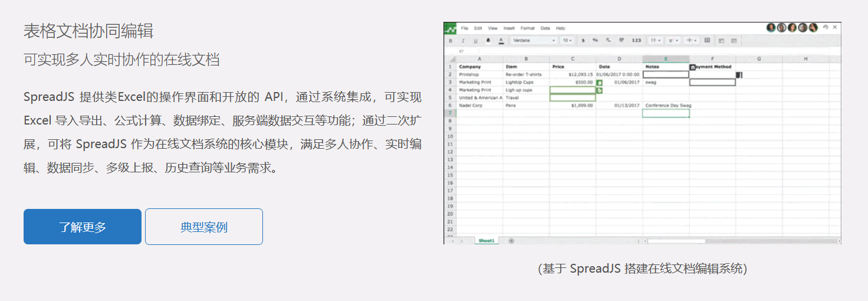The height and width of the screenshot is (301, 868).
Task: Open the View menu in spreadsheet
Action: tap(492, 28)
